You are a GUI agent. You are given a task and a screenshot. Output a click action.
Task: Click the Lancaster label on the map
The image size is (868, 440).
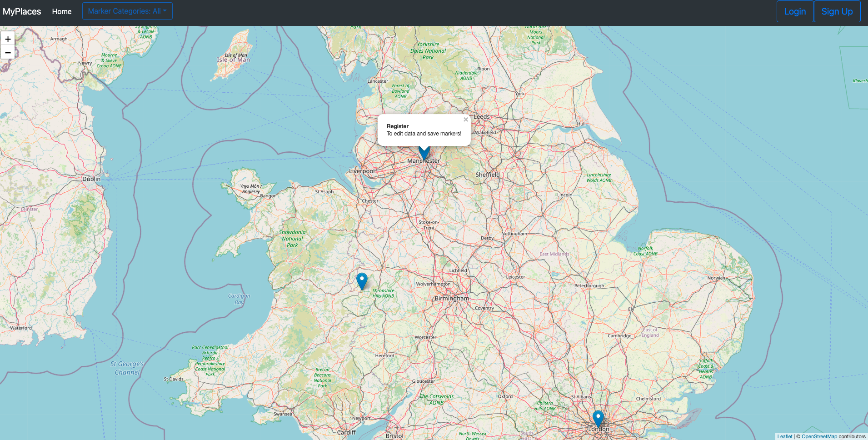378,81
